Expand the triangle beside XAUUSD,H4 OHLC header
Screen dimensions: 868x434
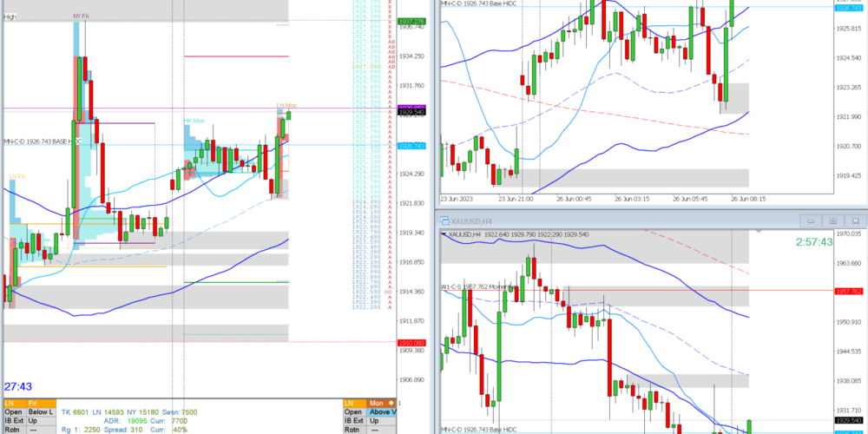pyautogui.click(x=444, y=234)
